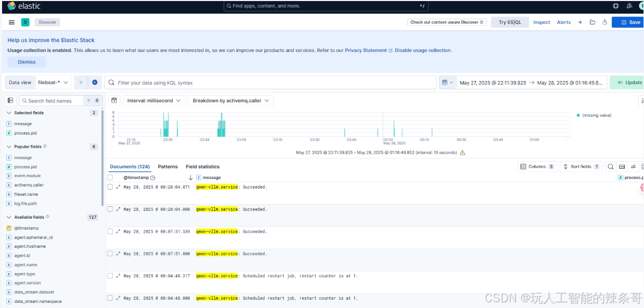644x308 pixels.
Task: Expand the document row at 00:20:04.071
Action: [x=118, y=187]
